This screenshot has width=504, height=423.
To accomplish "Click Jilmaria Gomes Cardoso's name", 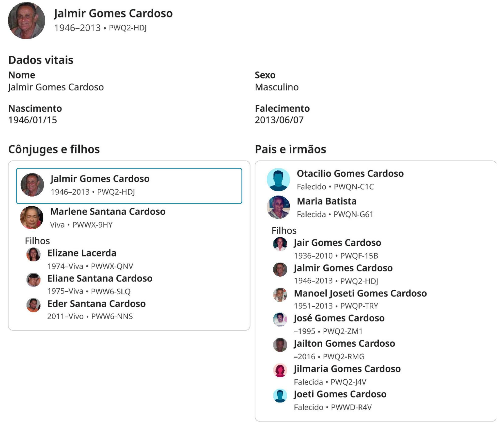I will [x=347, y=369].
